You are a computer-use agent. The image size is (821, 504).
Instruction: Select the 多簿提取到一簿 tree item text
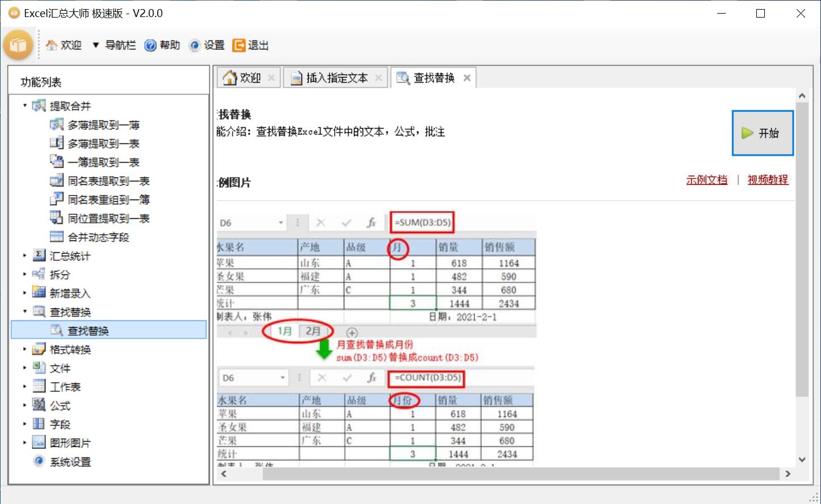104,125
